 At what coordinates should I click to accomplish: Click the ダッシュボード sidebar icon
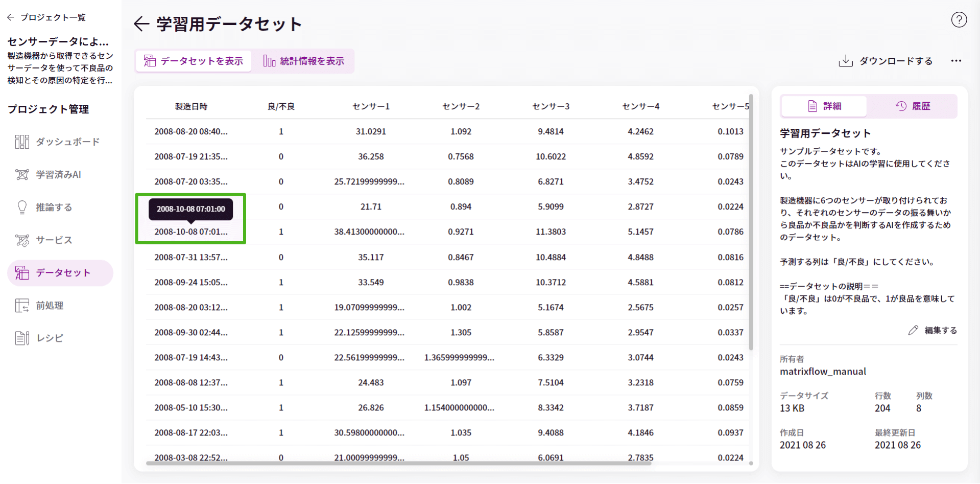point(22,142)
